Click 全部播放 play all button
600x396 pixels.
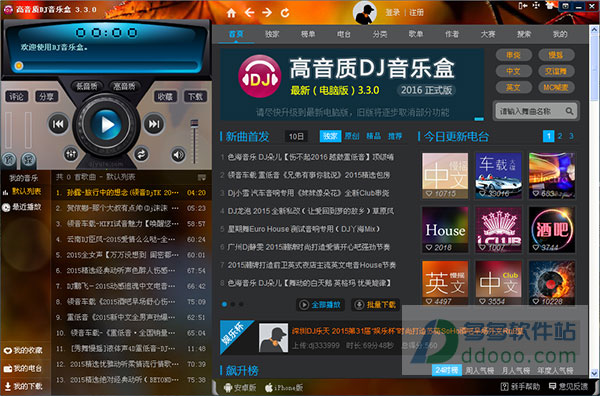tap(320, 305)
